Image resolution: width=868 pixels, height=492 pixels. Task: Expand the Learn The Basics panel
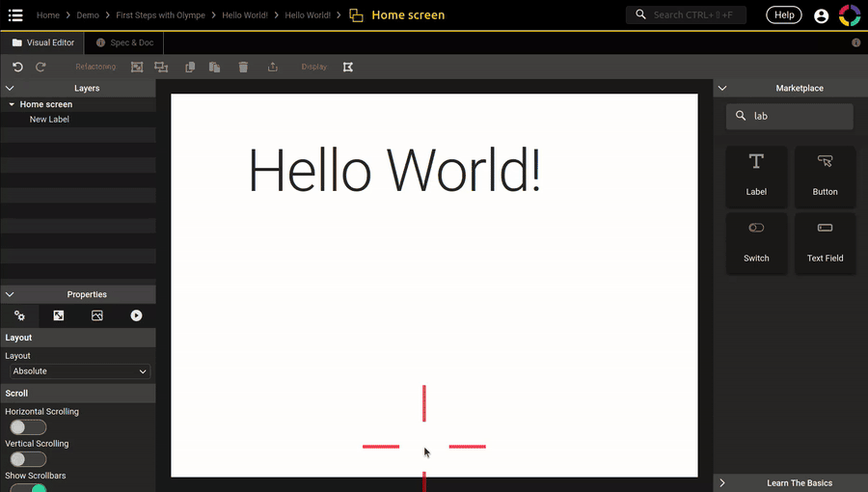click(790, 482)
